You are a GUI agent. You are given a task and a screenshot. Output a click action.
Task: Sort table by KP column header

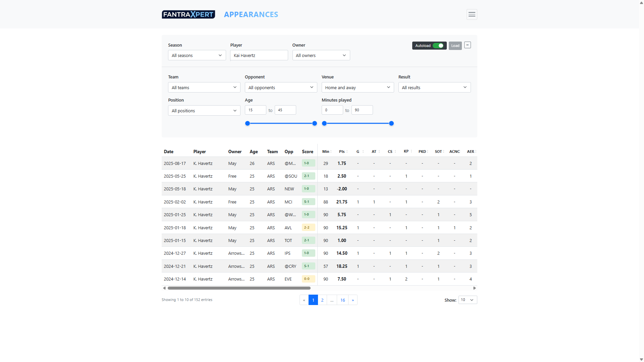click(406, 152)
